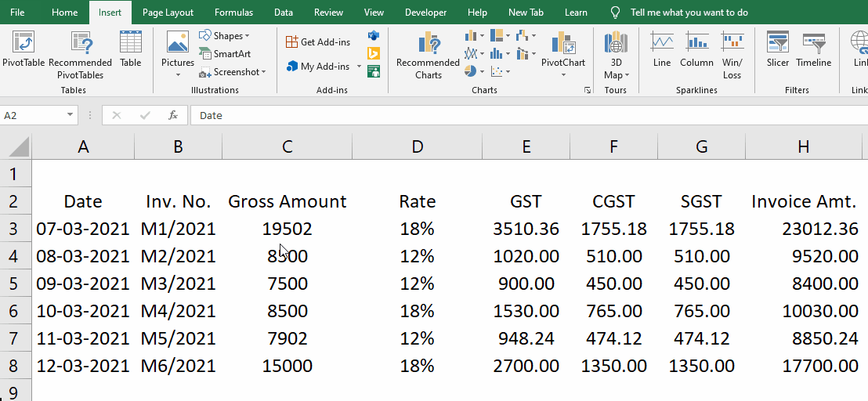Click the Select All corner triangle
Viewport: 868px width, 401px height.
pos(20,146)
